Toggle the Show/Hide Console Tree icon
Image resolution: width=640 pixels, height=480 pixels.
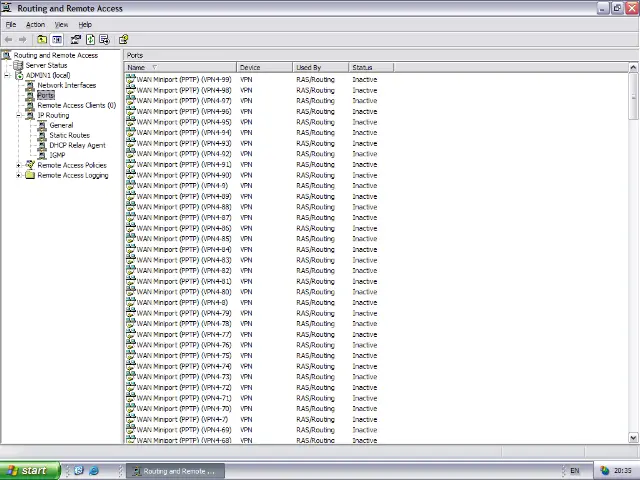pyautogui.click(x=57, y=40)
